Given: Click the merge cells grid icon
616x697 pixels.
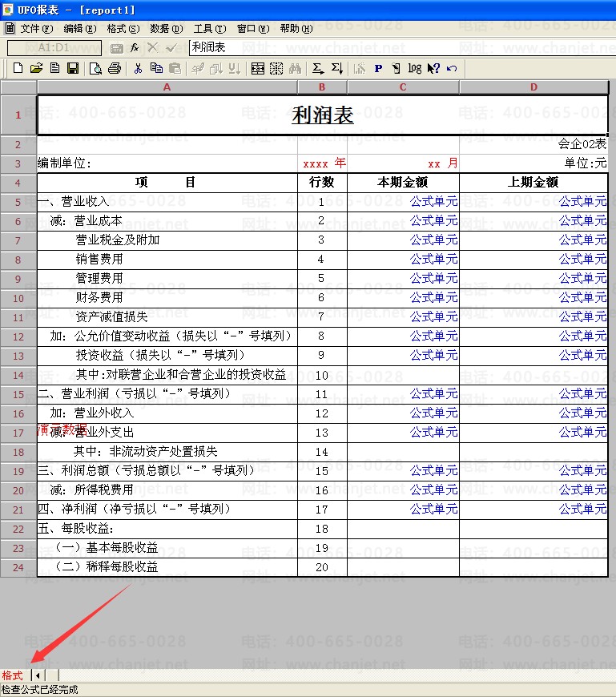Looking at the screenshot, I should pyautogui.click(x=258, y=68).
